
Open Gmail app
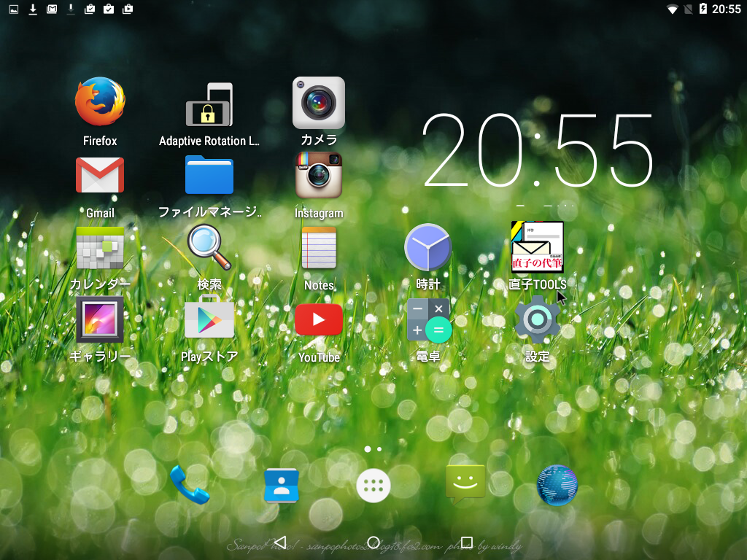pos(100,175)
